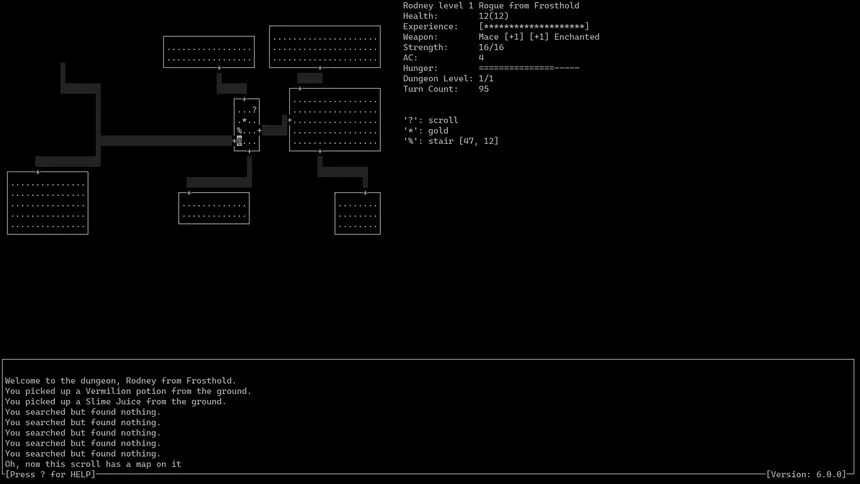Click the Dungeon Level: label

tap(438, 78)
